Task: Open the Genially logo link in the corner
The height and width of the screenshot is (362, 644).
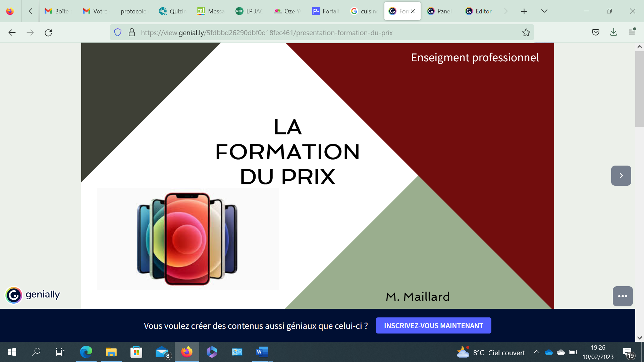Action: [x=32, y=295]
